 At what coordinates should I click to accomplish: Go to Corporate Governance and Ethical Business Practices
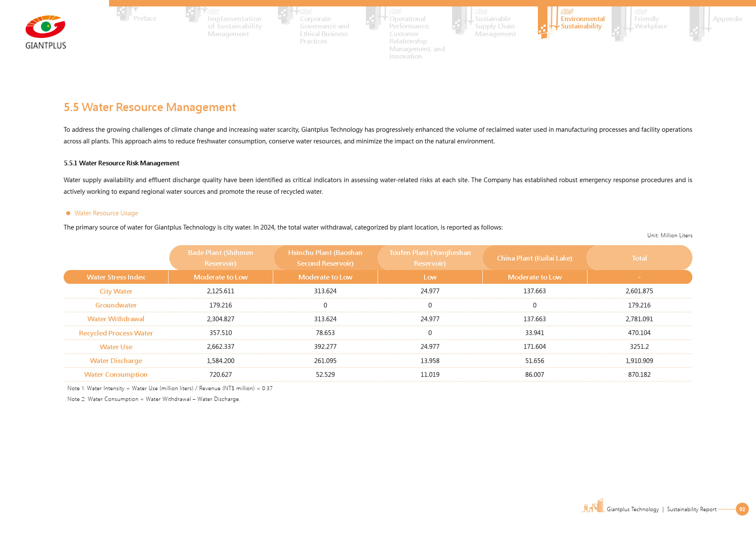point(324,30)
